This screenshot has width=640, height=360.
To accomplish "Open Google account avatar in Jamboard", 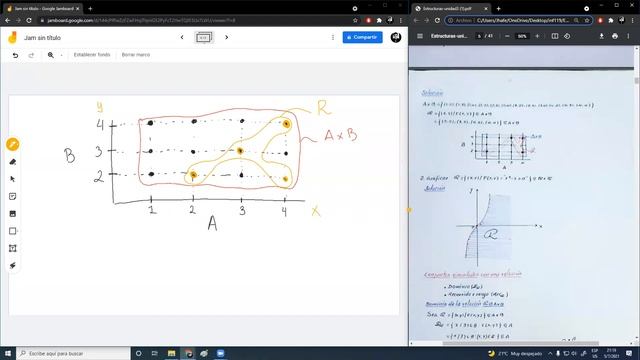I will point(396,37).
